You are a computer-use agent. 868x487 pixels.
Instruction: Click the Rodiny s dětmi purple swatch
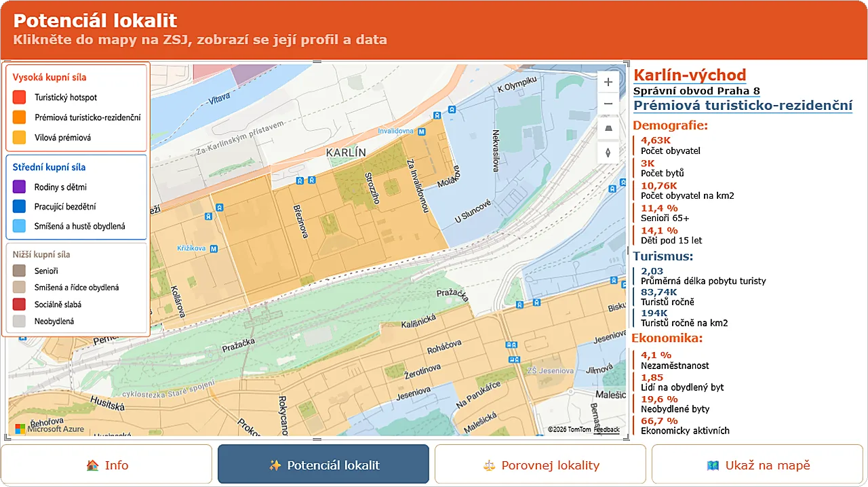point(19,187)
